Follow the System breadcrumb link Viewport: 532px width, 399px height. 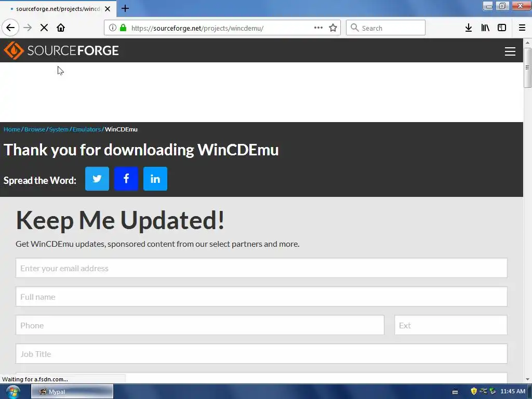59,129
